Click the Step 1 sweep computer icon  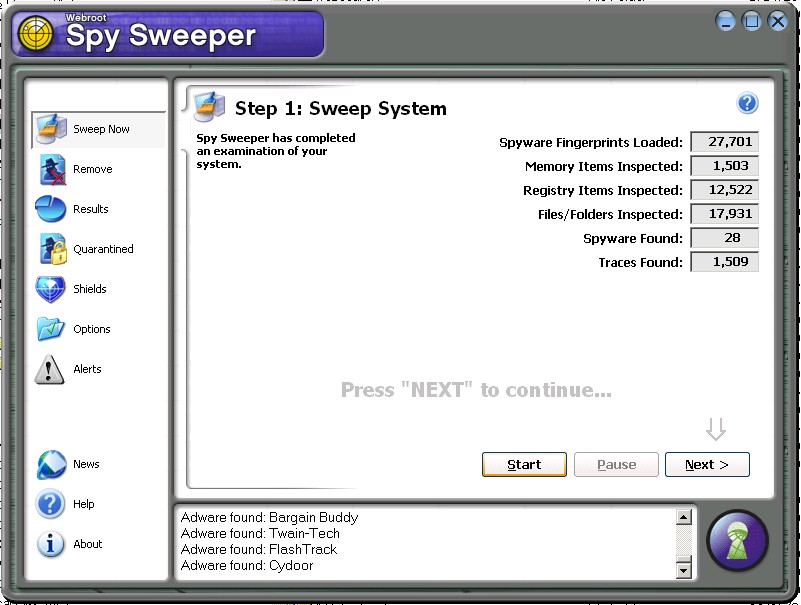[x=209, y=107]
